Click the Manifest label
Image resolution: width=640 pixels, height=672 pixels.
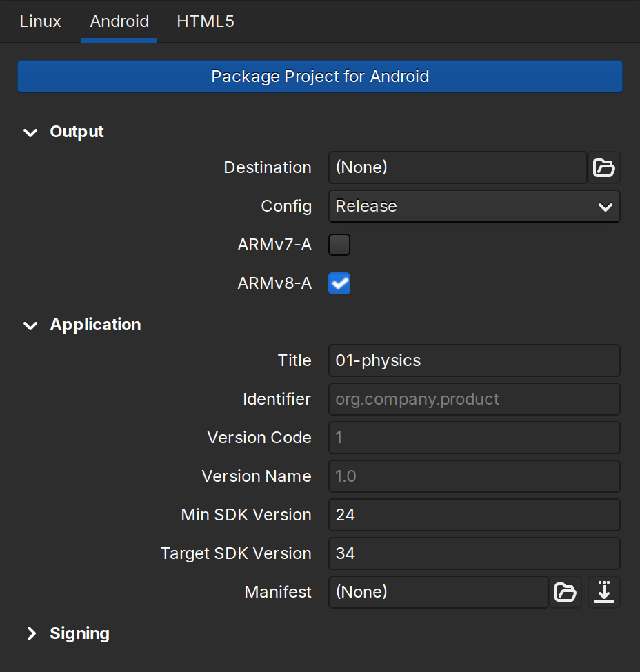[x=278, y=592]
